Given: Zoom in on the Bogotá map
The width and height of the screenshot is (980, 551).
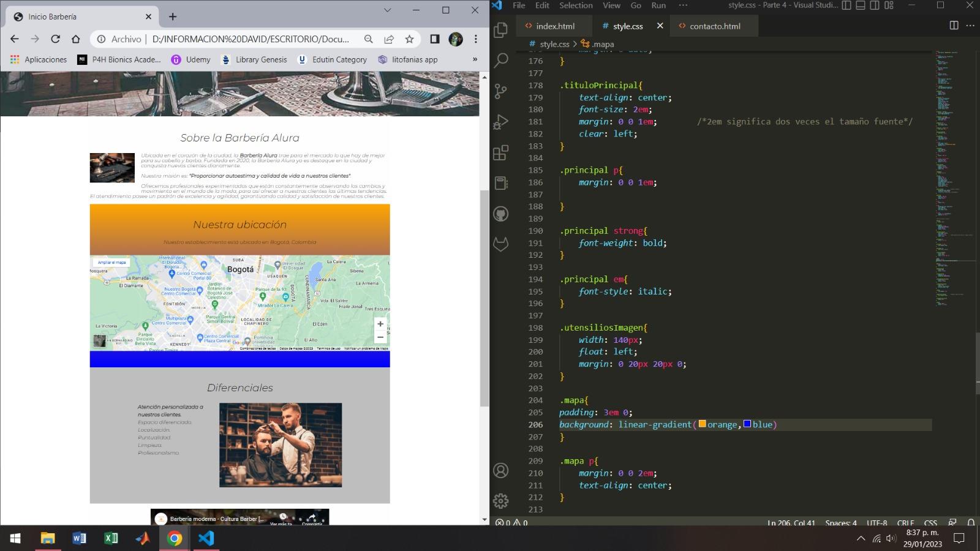Looking at the screenshot, I should pyautogui.click(x=380, y=324).
